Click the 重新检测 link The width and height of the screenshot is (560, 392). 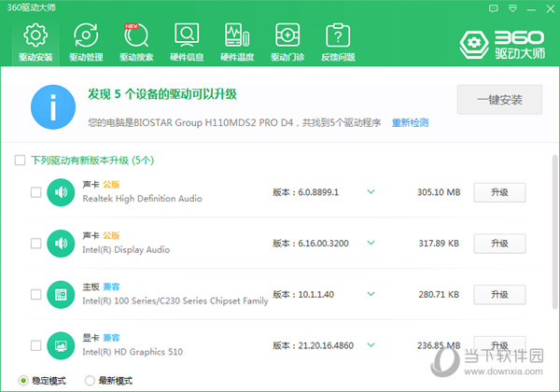[410, 122]
